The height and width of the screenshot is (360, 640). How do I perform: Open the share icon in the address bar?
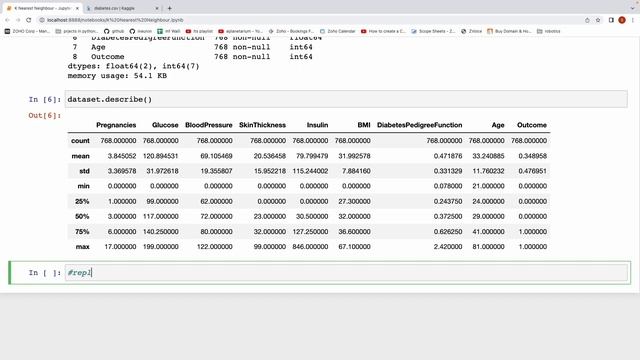pos(587,20)
